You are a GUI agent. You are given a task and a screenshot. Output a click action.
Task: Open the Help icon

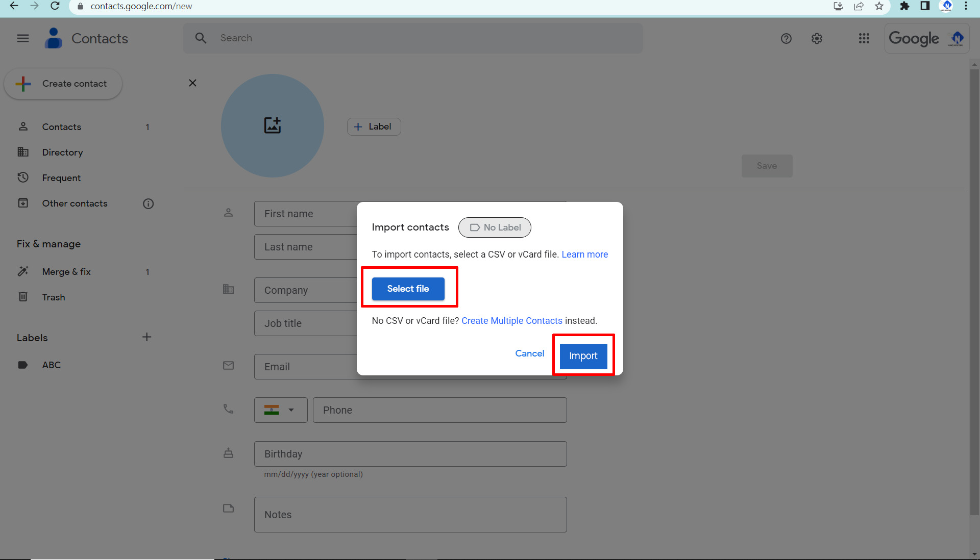click(x=786, y=38)
